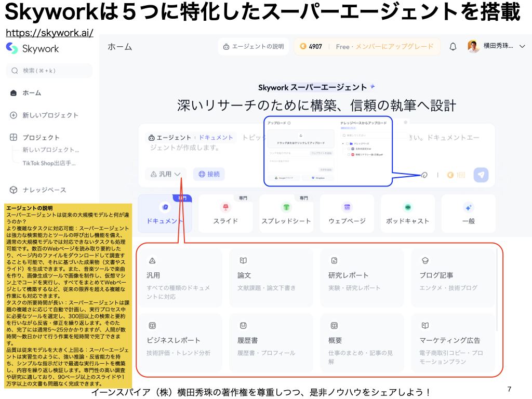
Task: Click the paperclip attachment icon
Action: tap(424, 175)
